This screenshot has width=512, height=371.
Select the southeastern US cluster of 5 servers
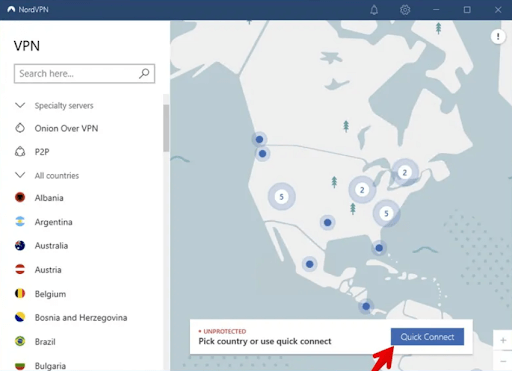tap(386, 213)
